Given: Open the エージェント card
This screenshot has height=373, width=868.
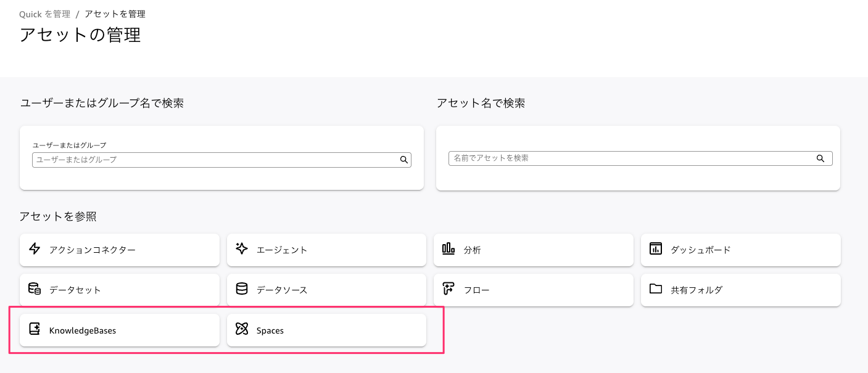Looking at the screenshot, I should tap(326, 250).
